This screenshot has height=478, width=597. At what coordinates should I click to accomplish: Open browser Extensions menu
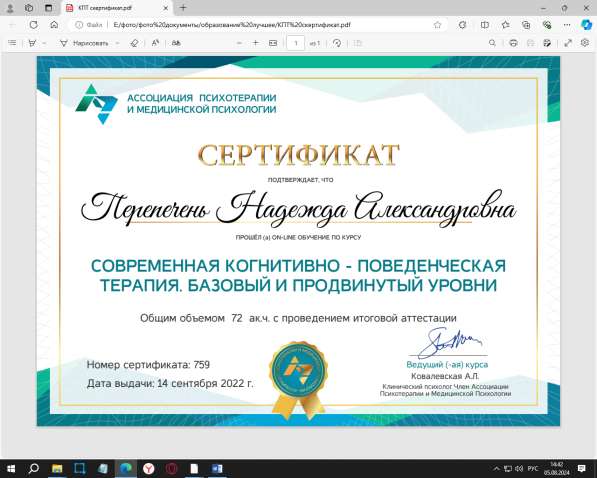(x=462, y=25)
